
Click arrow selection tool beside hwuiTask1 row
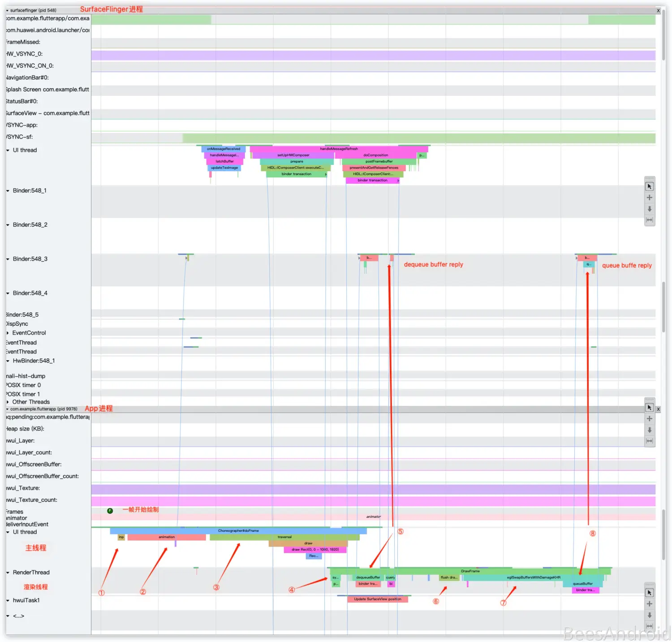click(649, 593)
